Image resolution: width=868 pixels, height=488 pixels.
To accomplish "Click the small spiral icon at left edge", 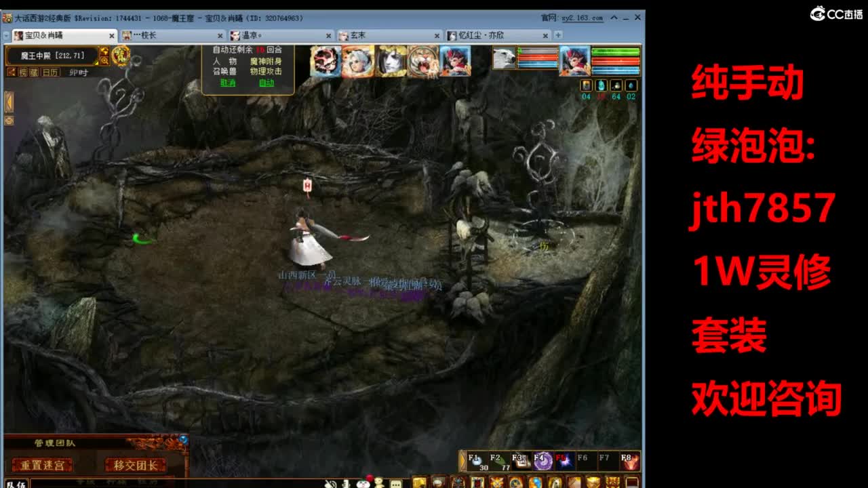I will coord(9,120).
